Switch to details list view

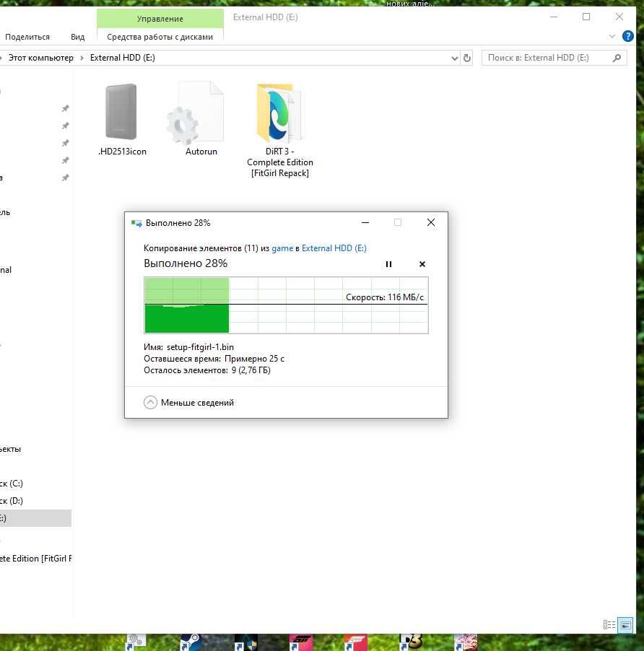pyautogui.click(x=609, y=625)
